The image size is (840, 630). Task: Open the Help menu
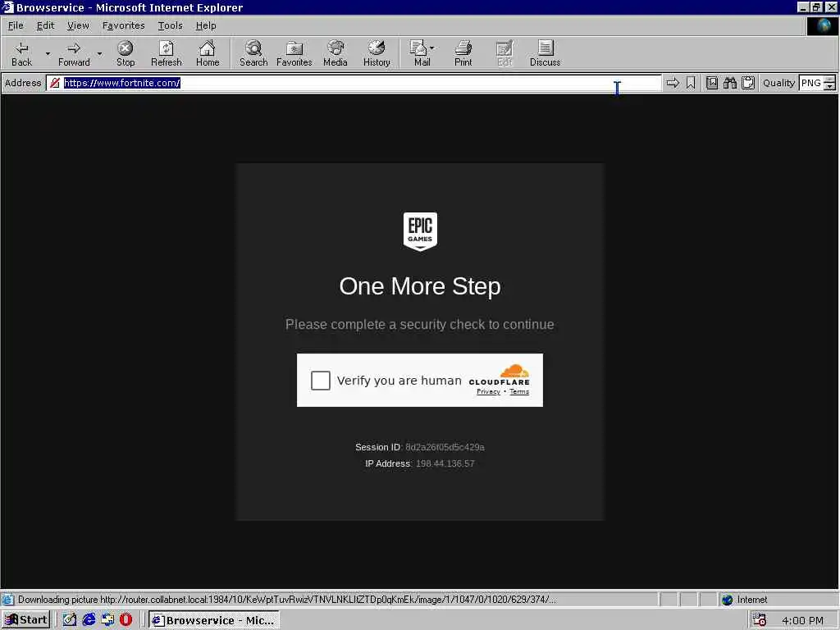206,25
